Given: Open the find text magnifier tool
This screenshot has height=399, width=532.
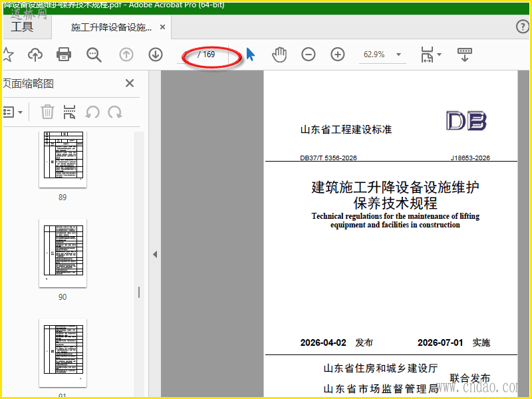Looking at the screenshot, I should 94,55.
